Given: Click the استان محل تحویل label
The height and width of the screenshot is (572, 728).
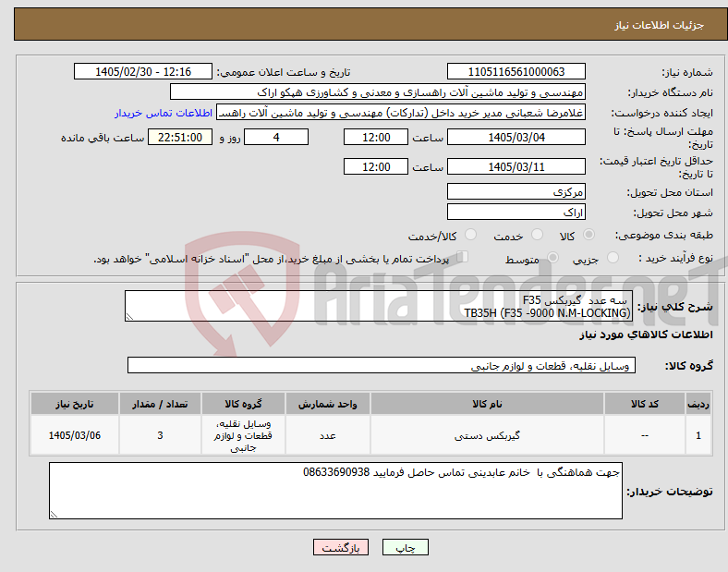Looking at the screenshot, I should (670, 192).
